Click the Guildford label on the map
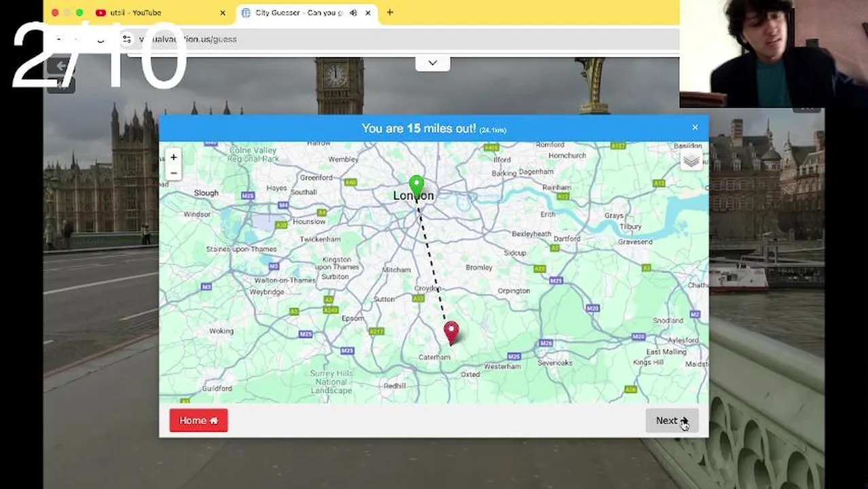The image size is (868, 489). [x=217, y=388]
